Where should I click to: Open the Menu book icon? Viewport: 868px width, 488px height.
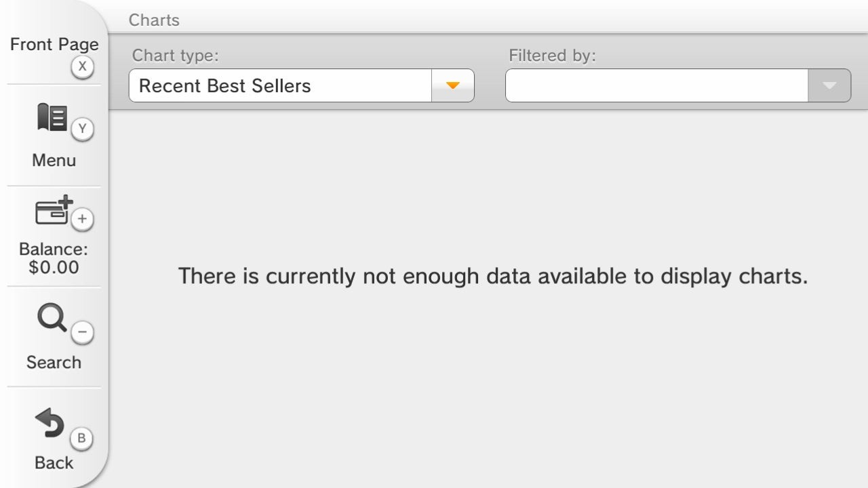tap(53, 119)
